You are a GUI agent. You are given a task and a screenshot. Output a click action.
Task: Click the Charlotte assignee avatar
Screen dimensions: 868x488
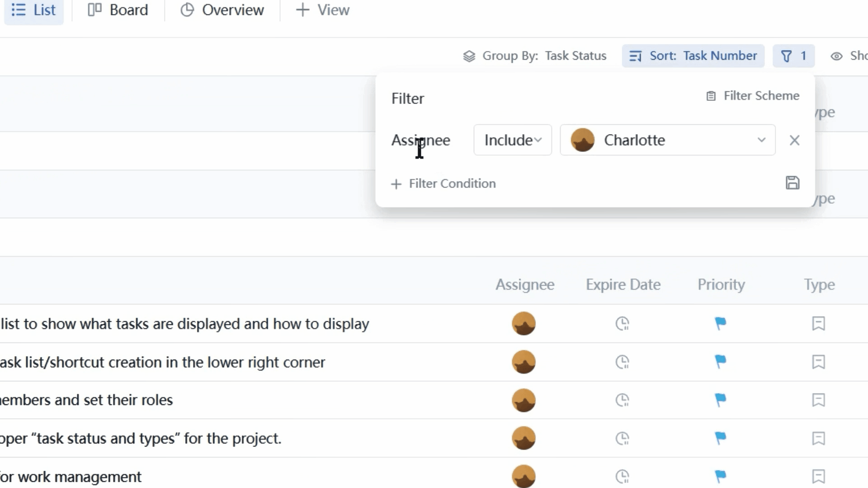582,140
